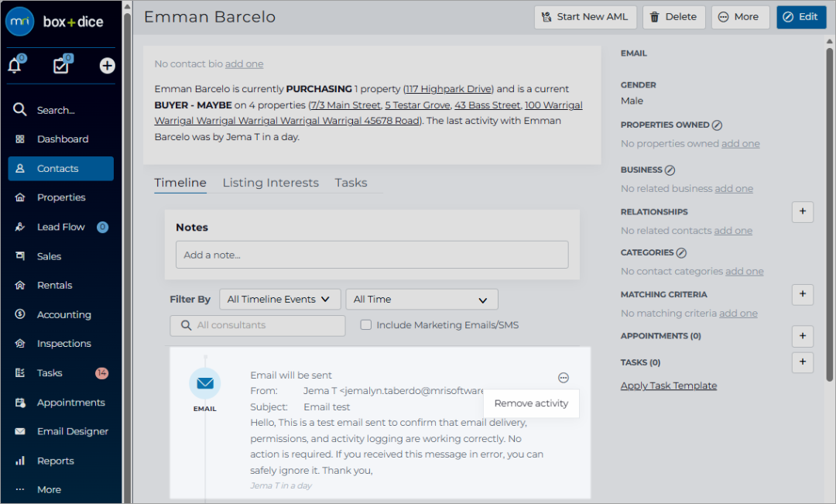
Task: Click 'add one' link for contact bio
Action: (x=244, y=64)
